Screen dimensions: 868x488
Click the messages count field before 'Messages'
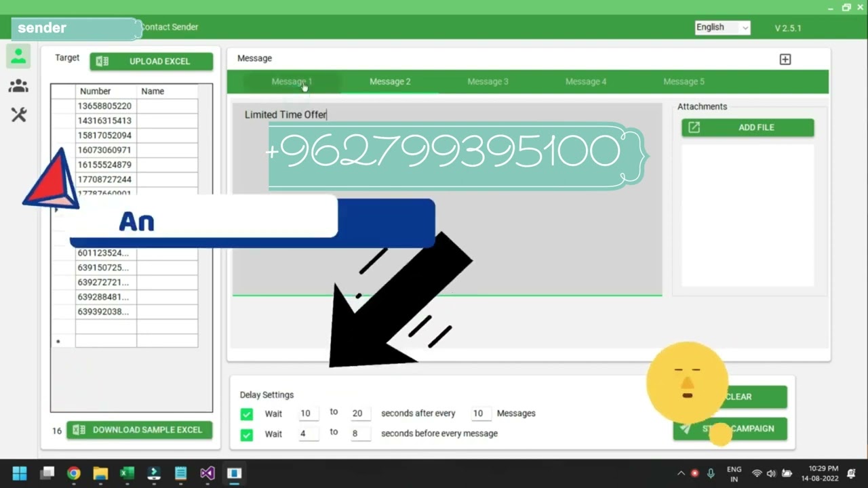coord(481,413)
